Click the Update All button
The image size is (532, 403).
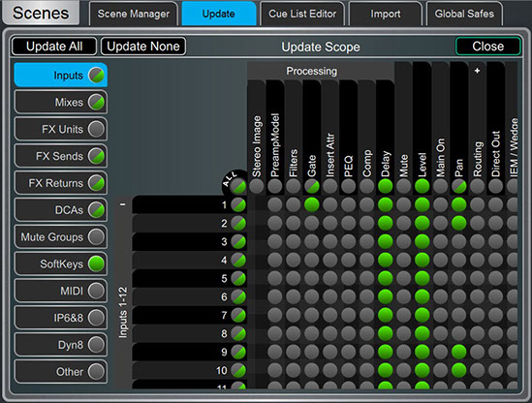coord(54,46)
